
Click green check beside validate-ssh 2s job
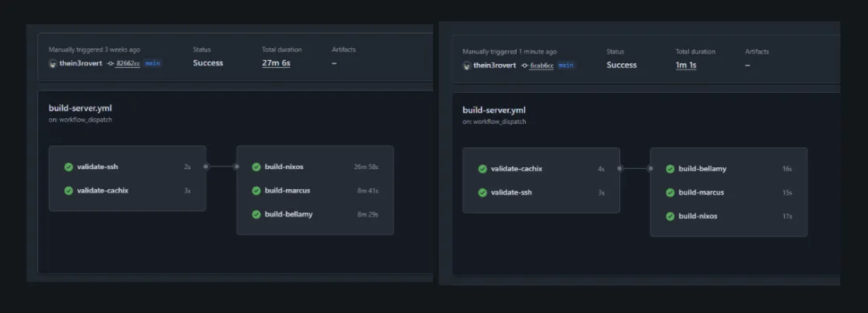pos(69,167)
